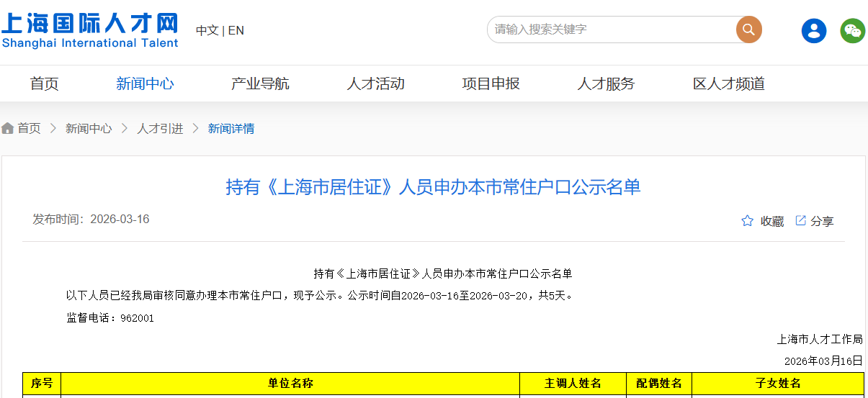The height and width of the screenshot is (398, 868).
Task: Go to 产业导航 section
Action: click(260, 83)
